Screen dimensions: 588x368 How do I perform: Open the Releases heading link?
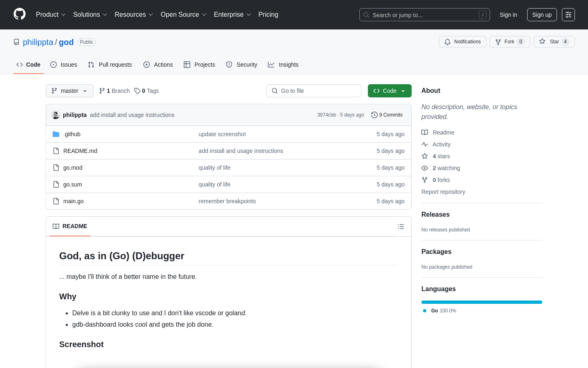coord(435,214)
